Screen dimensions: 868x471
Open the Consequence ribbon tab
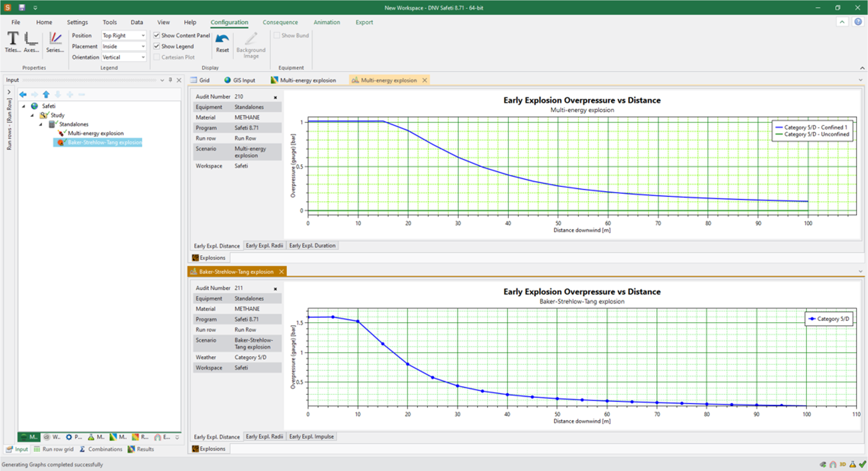coord(280,22)
